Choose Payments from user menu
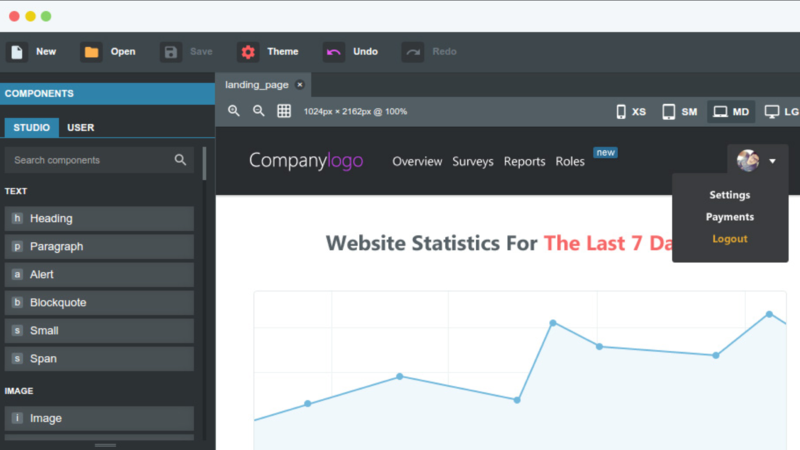Screen dimensions: 800x450 pos(730,217)
